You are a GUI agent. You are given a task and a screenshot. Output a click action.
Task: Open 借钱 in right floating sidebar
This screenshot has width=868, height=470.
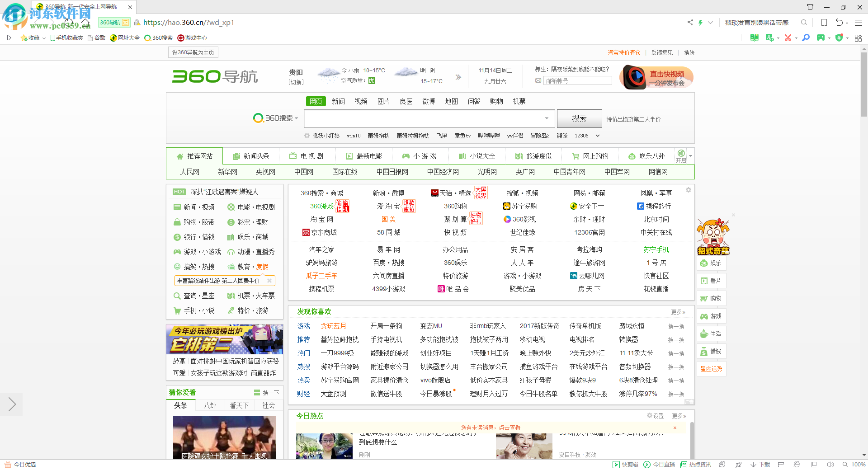711,351
